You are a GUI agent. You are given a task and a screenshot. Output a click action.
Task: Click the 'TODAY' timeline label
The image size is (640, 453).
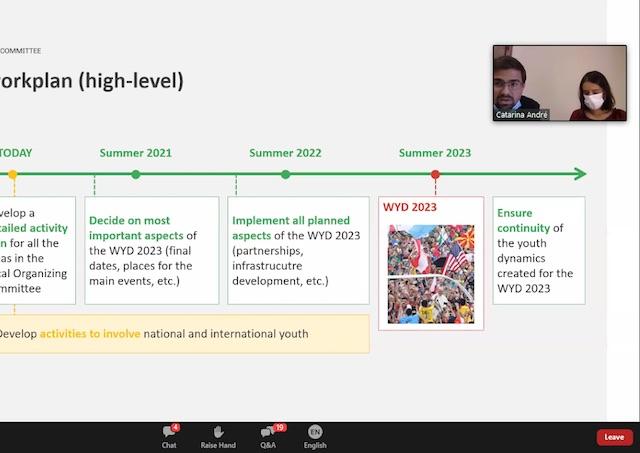coord(16,153)
